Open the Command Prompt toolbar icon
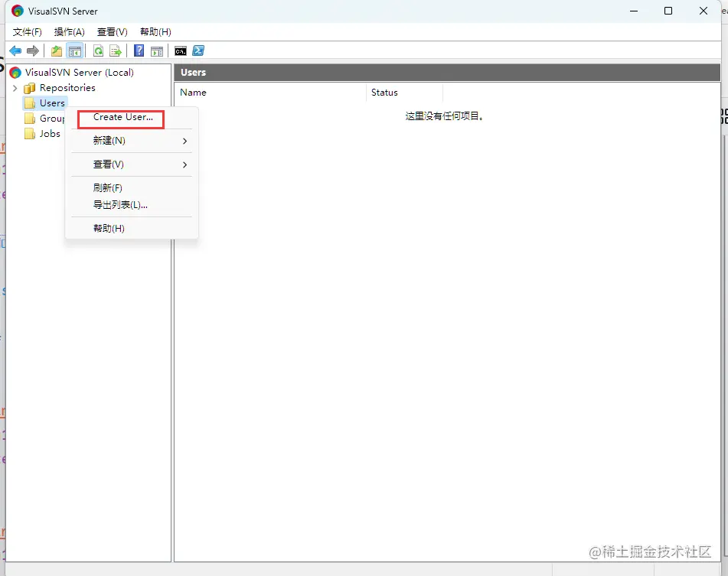 [181, 51]
